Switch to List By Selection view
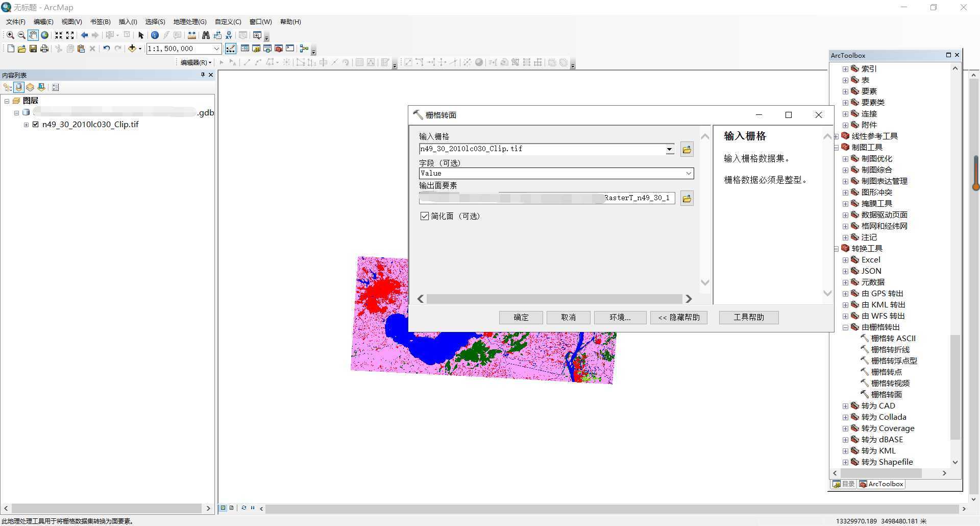Image resolution: width=980 pixels, height=526 pixels. 41,87
